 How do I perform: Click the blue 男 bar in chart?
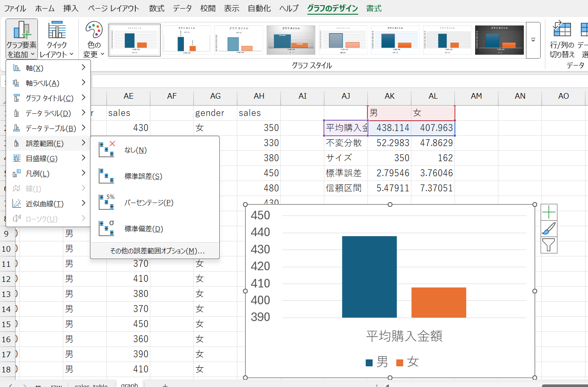pyautogui.click(x=369, y=277)
